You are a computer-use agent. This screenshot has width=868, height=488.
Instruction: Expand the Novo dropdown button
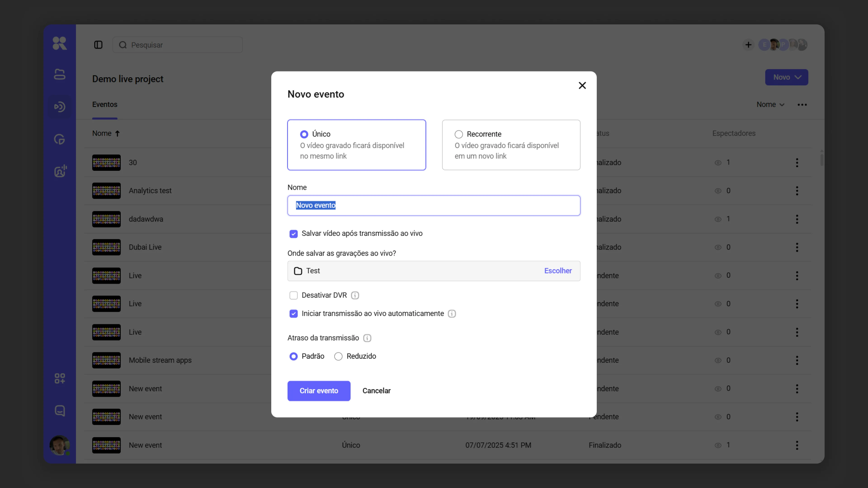(x=786, y=77)
